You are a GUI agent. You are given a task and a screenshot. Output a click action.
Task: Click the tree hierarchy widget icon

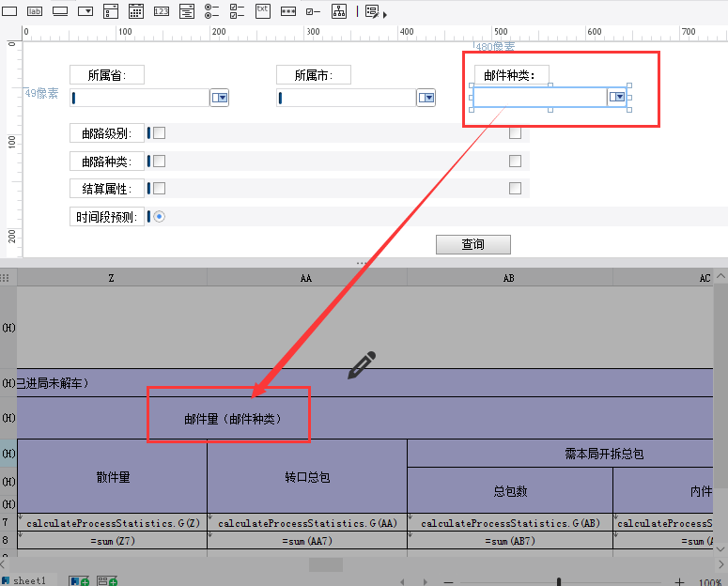pyautogui.click(x=338, y=11)
